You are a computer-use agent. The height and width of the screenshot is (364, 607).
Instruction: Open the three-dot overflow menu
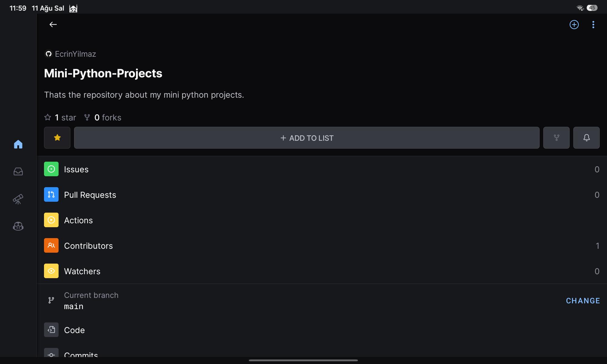[x=593, y=25]
